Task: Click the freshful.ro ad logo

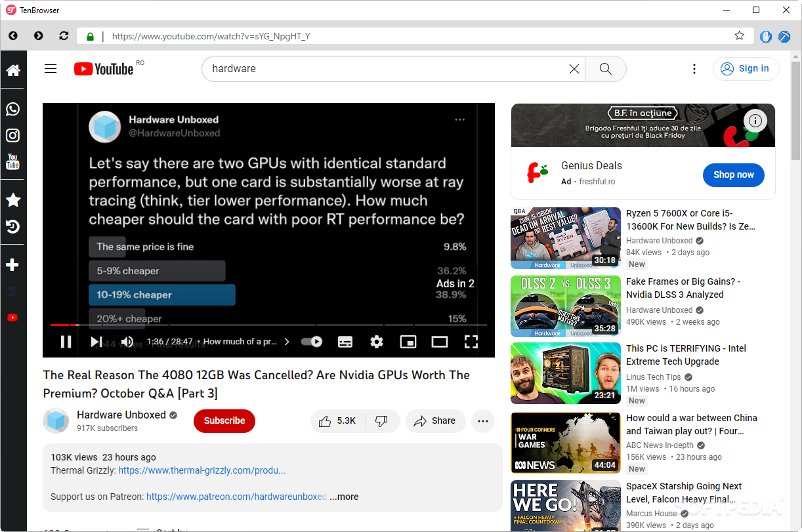Action: (536, 174)
